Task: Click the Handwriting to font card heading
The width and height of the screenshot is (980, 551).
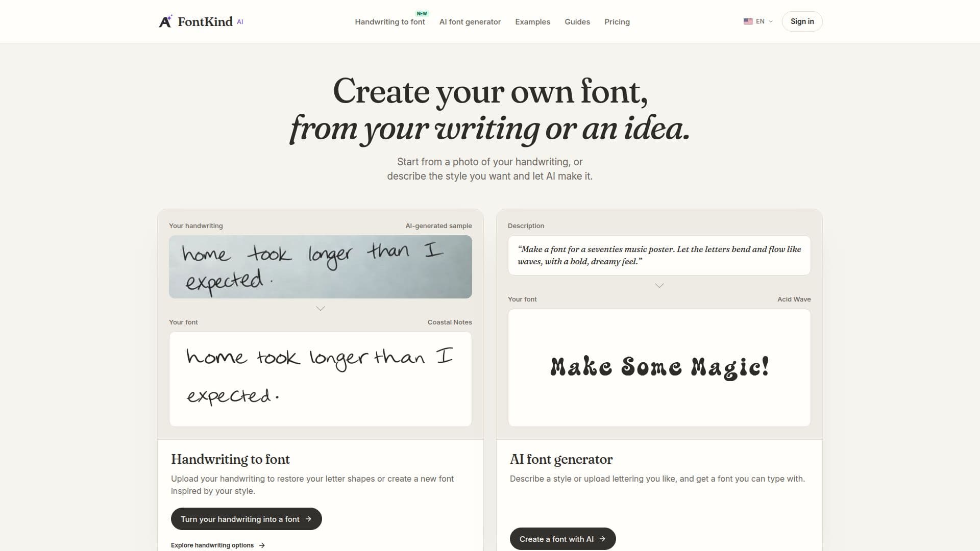Action: click(230, 459)
